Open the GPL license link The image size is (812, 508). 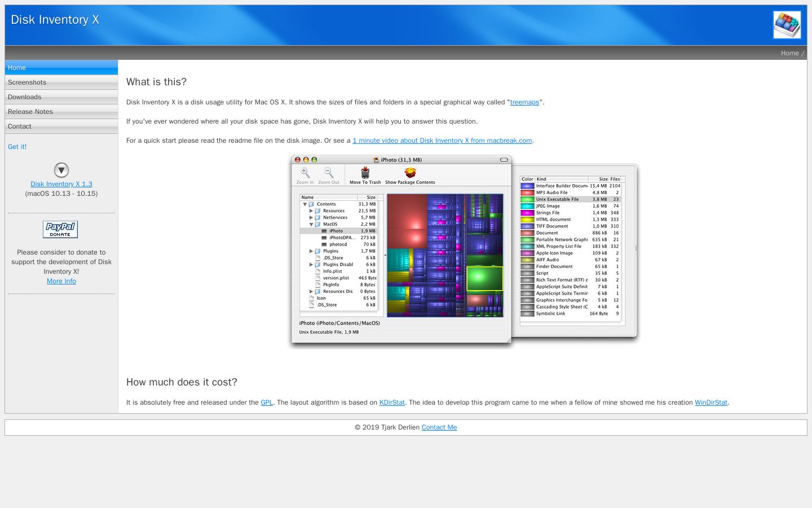click(x=267, y=402)
